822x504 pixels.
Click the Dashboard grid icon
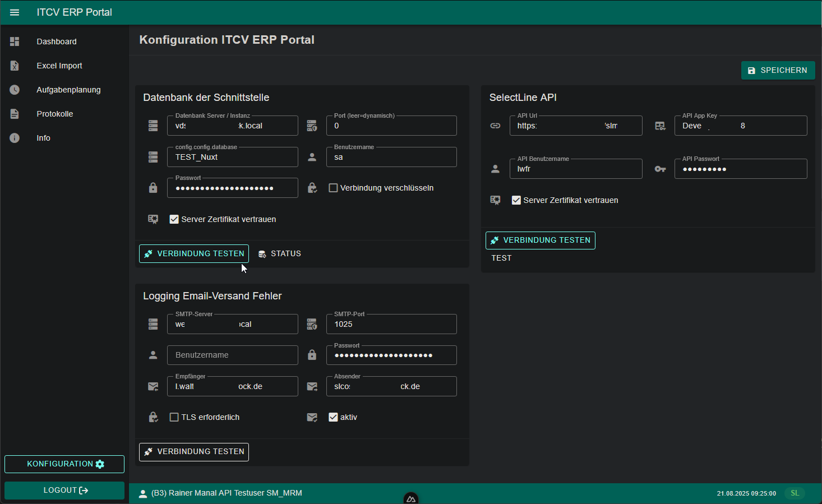[14, 41]
